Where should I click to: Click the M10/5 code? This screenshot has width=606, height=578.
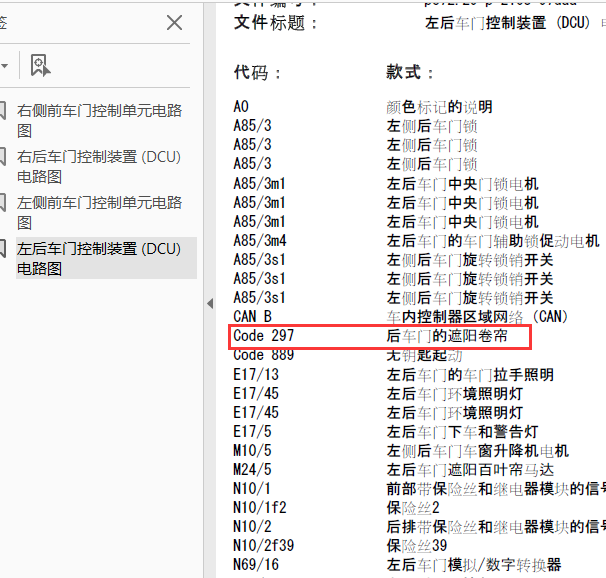(x=252, y=450)
